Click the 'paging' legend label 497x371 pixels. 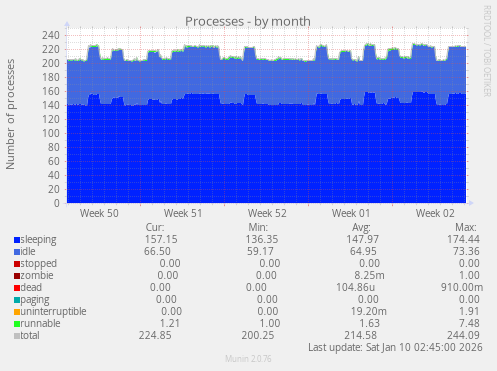(x=35, y=300)
